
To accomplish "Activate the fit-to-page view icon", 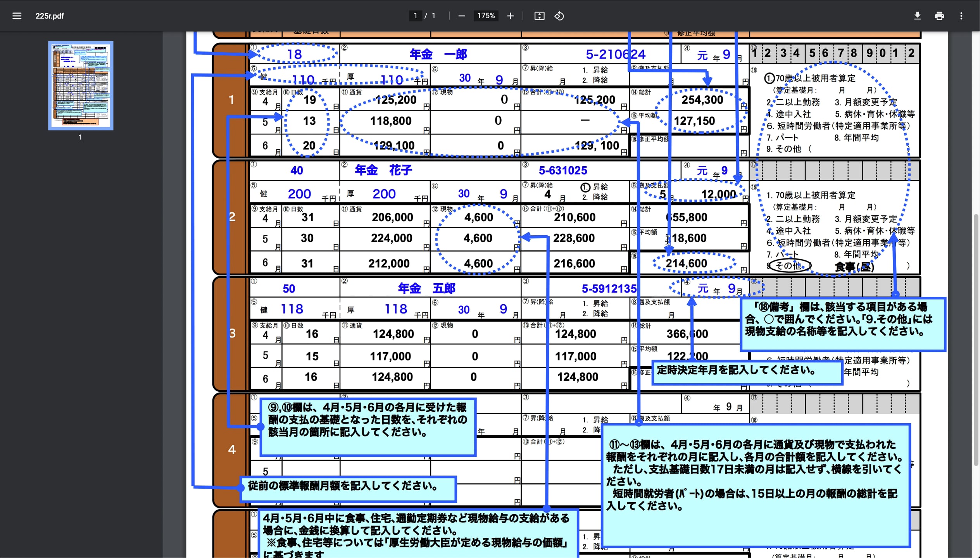I will [539, 16].
